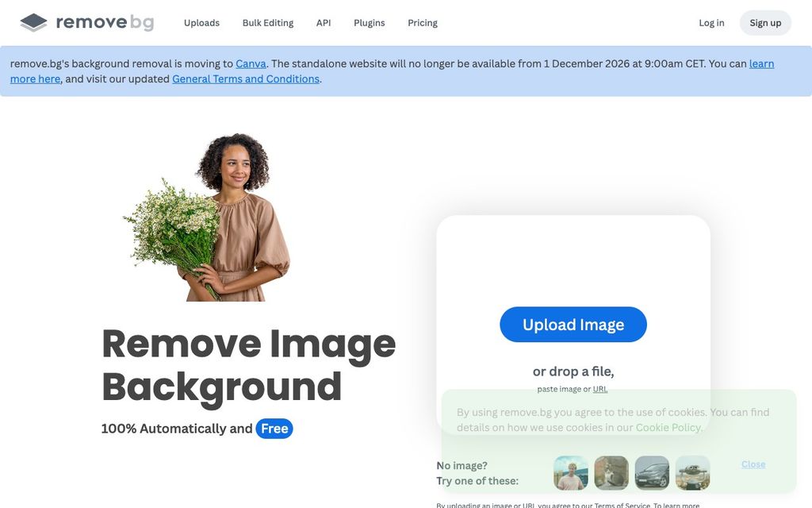
Task: Open the Cookie Policy link
Action: click(x=668, y=428)
